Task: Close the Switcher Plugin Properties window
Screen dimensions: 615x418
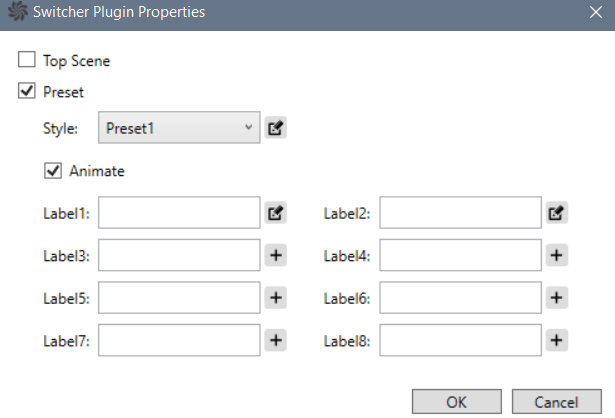Action: [x=595, y=14]
